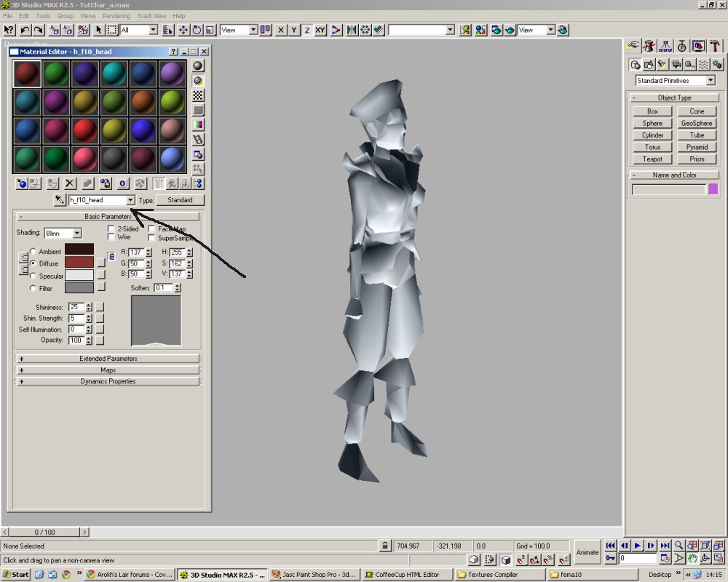Expand the Extended Parameters rollout

[108, 359]
